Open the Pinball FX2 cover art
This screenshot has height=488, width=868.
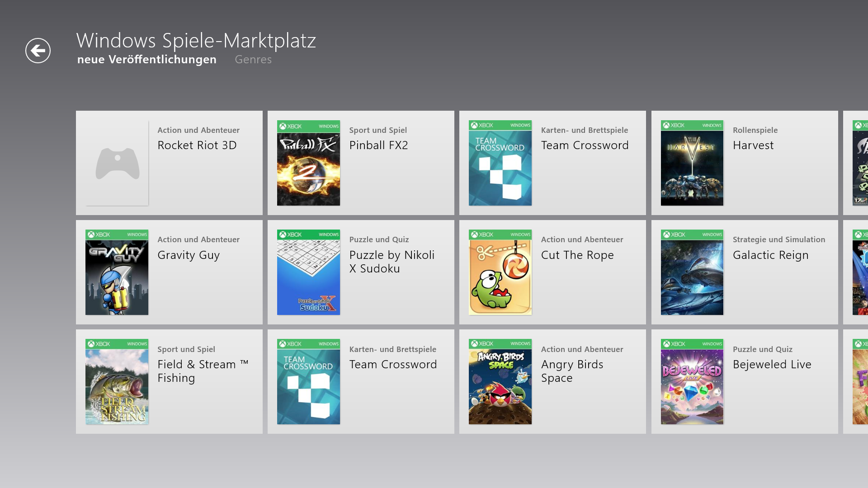point(308,163)
